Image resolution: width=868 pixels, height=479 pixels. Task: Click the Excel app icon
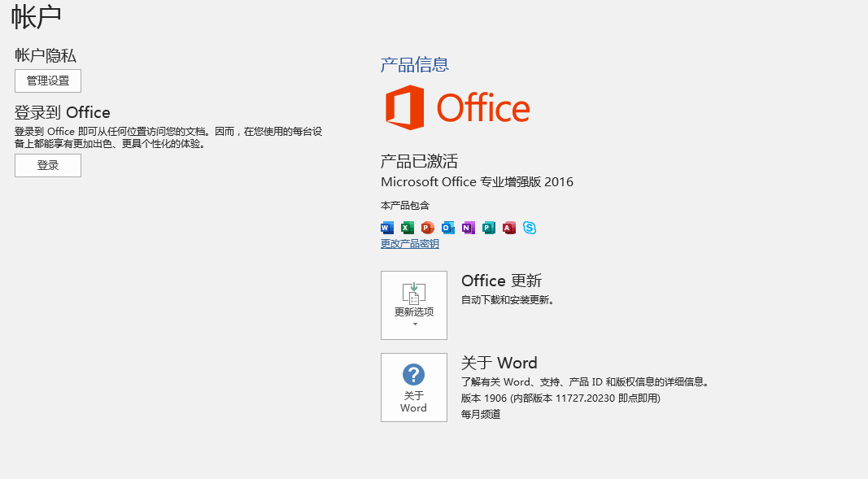(408, 228)
